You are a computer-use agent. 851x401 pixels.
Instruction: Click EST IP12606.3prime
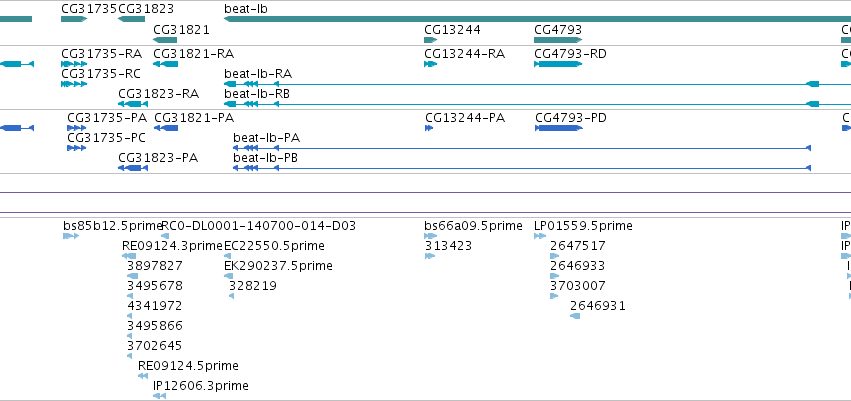pyautogui.click(x=160, y=396)
